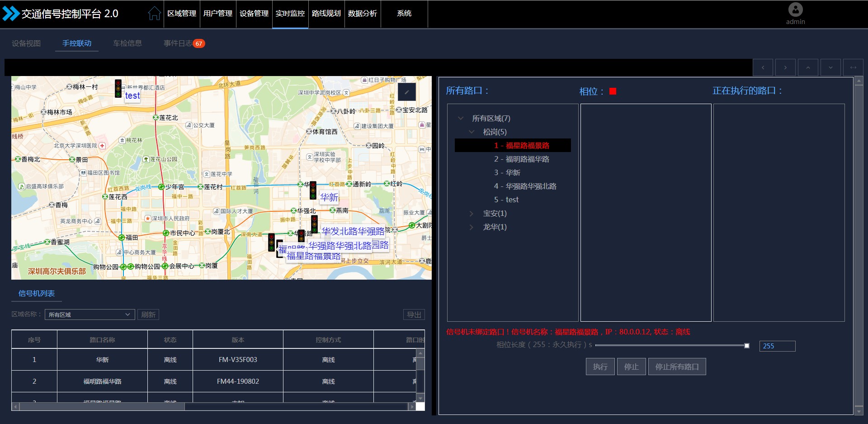Click the admin user avatar icon
This screenshot has height=424, width=868.
[x=795, y=10]
